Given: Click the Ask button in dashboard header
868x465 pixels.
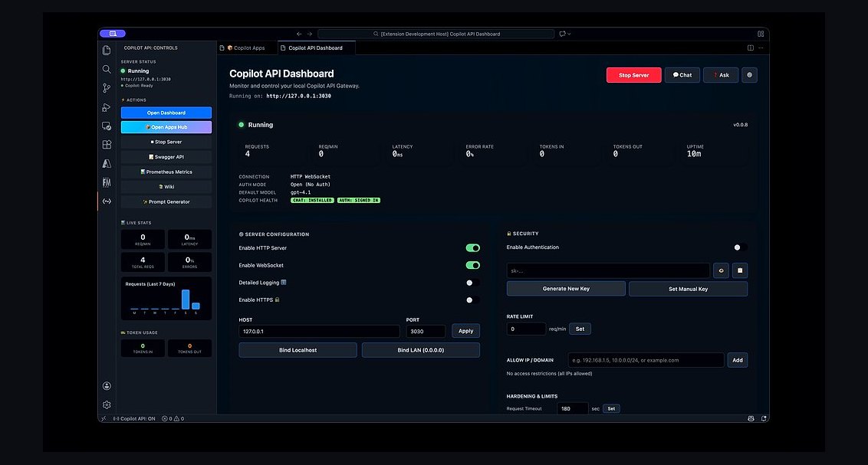Looking at the screenshot, I should [721, 75].
